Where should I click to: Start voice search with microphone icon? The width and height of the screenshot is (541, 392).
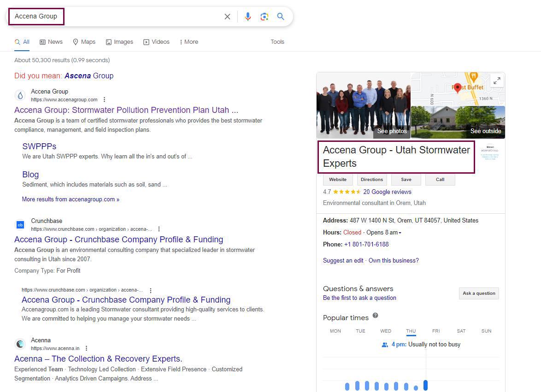coord(248,17)
